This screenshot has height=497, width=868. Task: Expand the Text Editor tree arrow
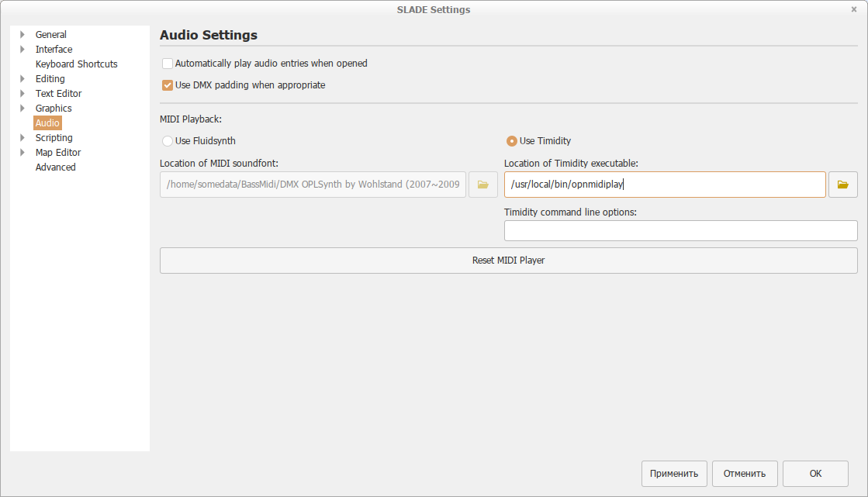point(22,94)
